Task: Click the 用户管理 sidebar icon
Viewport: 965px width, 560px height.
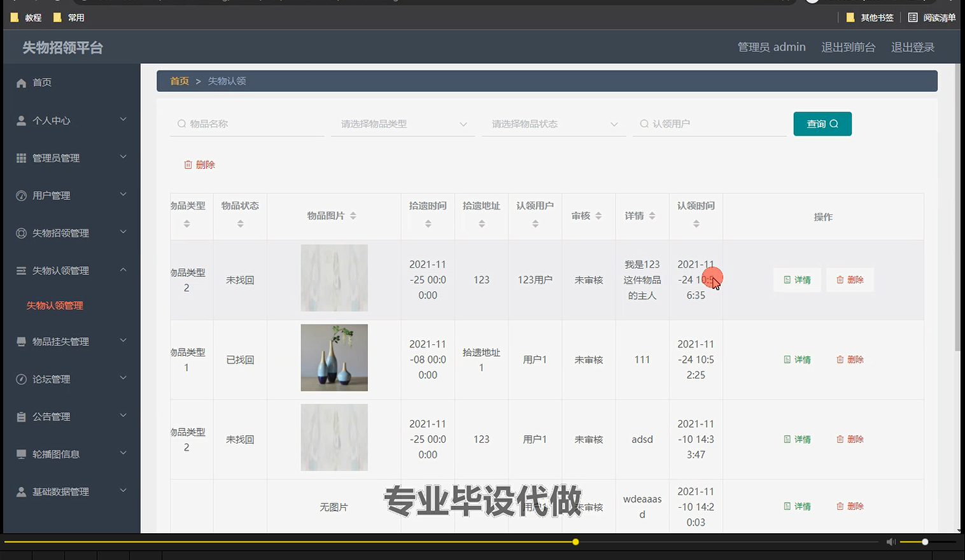Action: (x=20, y=195)
